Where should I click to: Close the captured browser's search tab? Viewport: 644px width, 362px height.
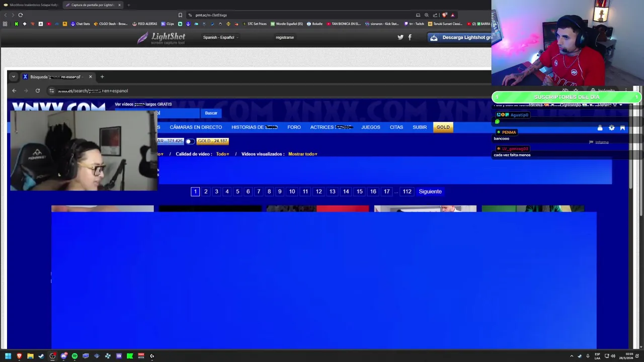click(90, 77)
